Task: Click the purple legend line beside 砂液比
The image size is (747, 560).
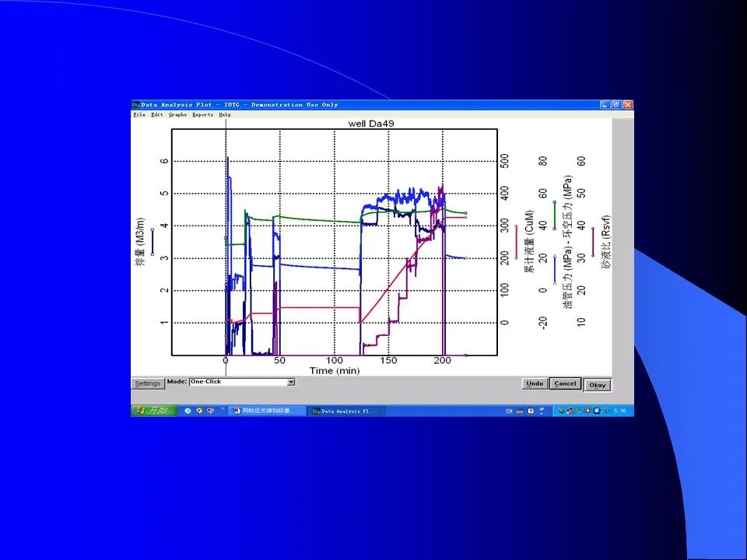Action: click(593, 242)
